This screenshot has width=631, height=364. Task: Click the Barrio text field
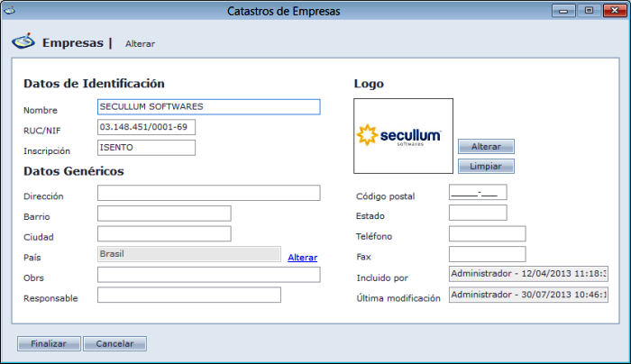[x=164, y=214]
